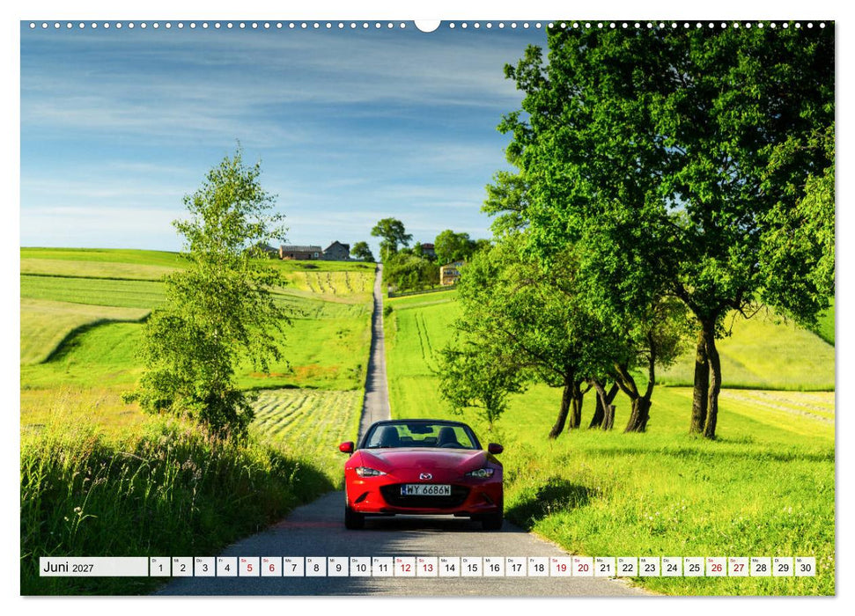Screen dimensions: 855x616
Task: Select day 30 in the calendar strip
Action: (x=806, y=567)
